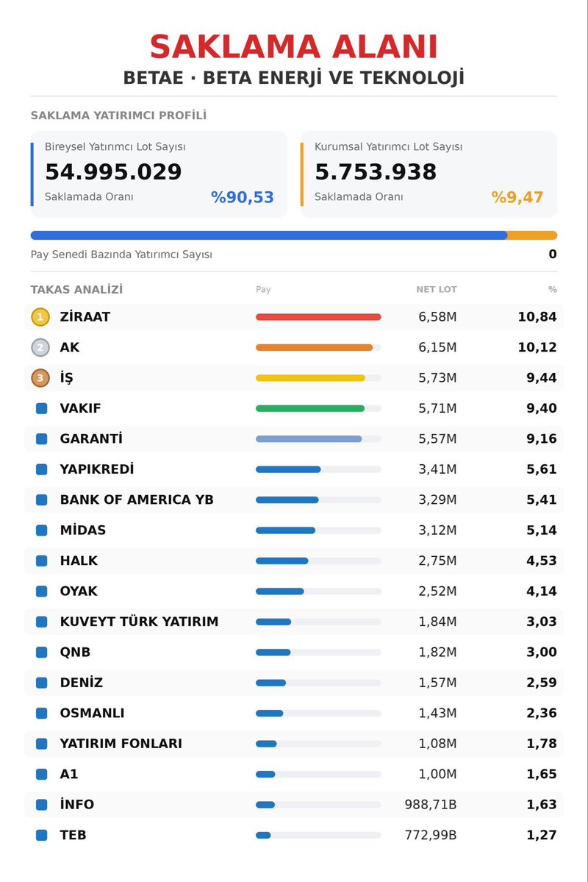This screenshot has width=588, height=882.
Task: Click Pay Senedi Bazında Yatırımcı Sayısı label
Action: click(121, 255)
